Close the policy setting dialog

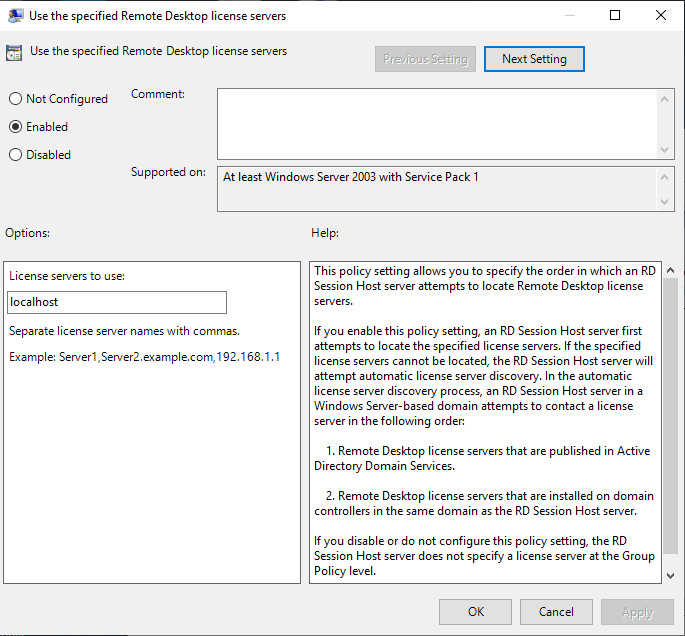[x=661, y=16]
